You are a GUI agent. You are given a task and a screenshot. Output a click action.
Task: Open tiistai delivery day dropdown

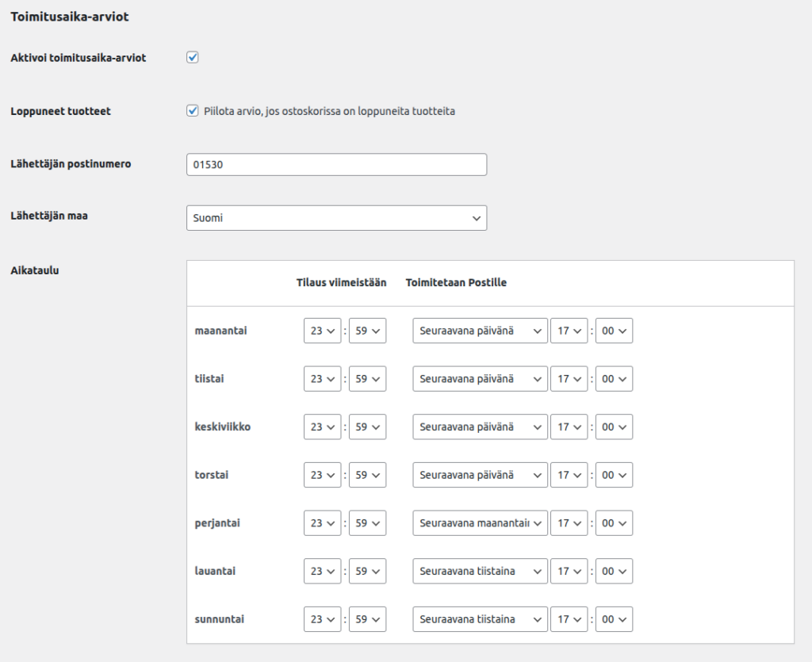tap(480, 379)
